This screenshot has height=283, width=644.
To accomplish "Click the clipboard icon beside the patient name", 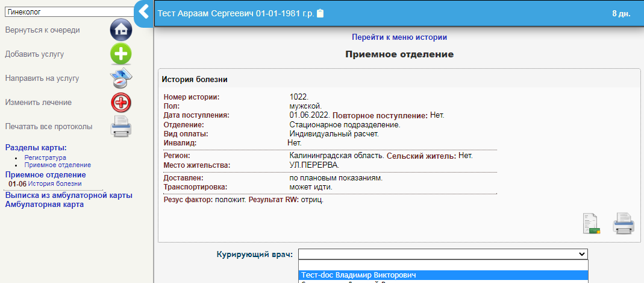I will point(320,13).
